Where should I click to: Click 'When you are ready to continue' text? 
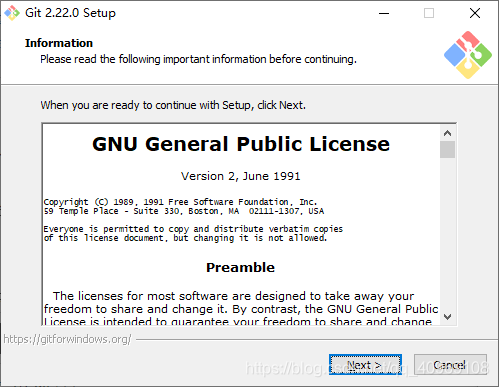173,105
